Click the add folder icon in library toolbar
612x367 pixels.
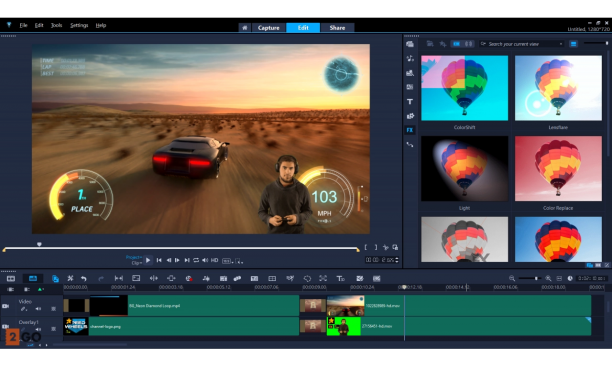point(430,44)
